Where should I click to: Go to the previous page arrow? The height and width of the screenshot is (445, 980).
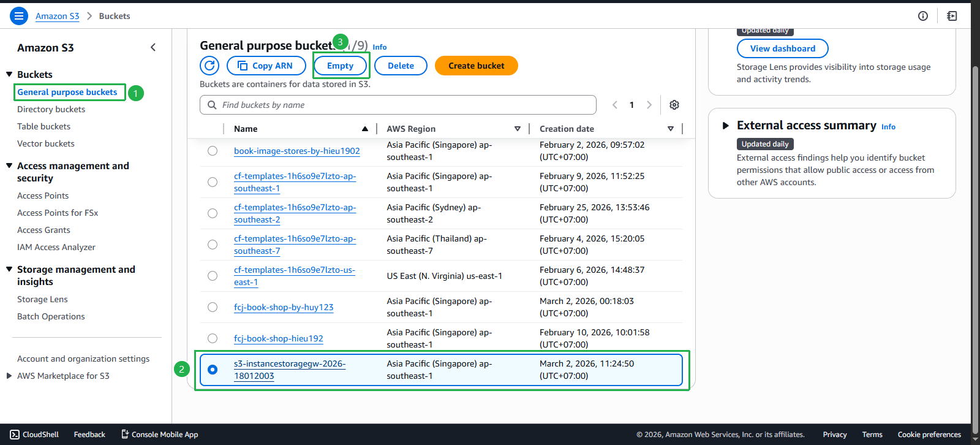click(x=615, y=105)
